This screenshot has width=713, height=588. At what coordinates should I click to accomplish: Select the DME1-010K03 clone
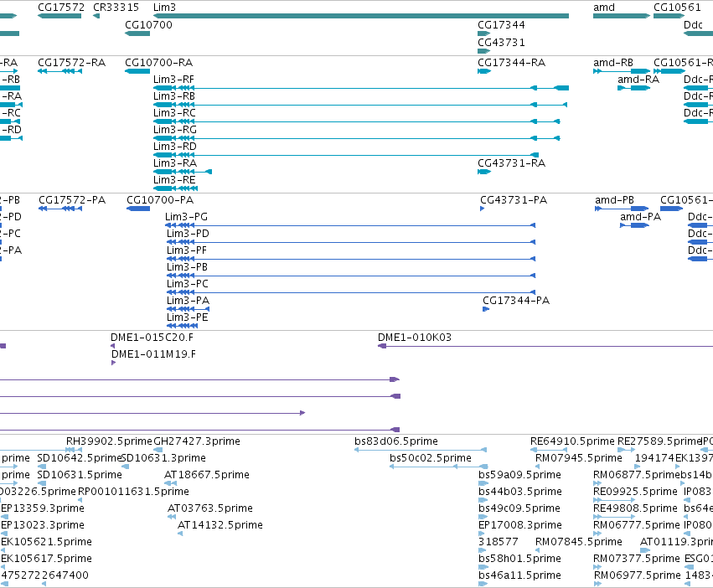point(545,346)
